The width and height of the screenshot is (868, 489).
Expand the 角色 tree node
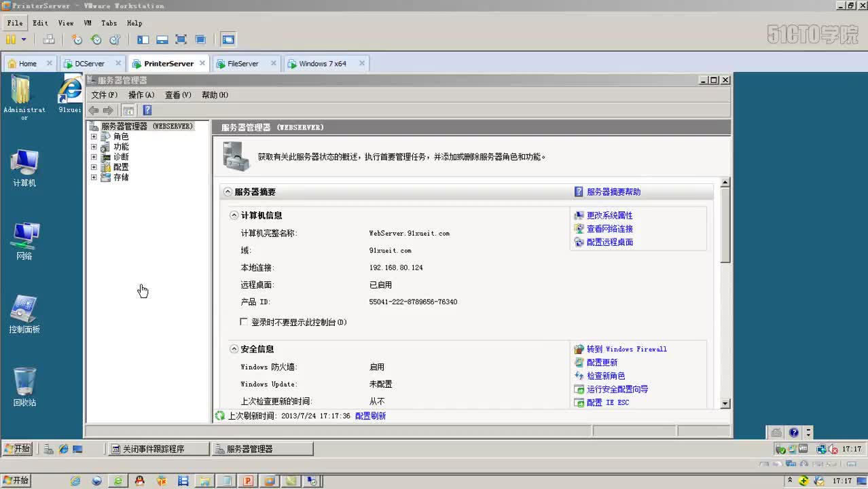(x=94, y=137)
